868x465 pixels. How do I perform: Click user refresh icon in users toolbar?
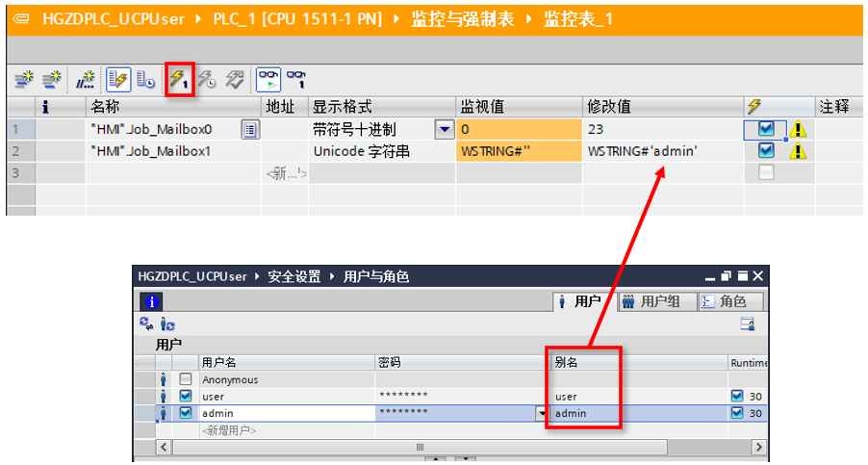pos(167,324)
